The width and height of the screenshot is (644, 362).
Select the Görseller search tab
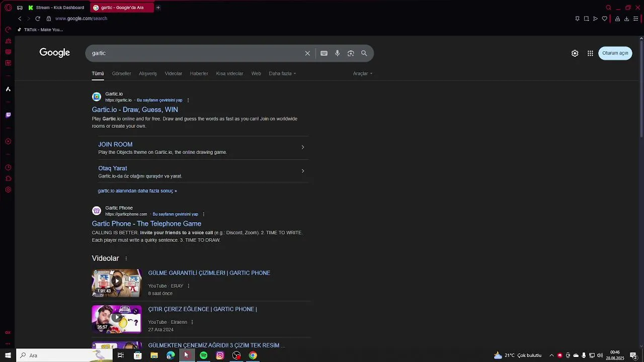click(121, 73)
